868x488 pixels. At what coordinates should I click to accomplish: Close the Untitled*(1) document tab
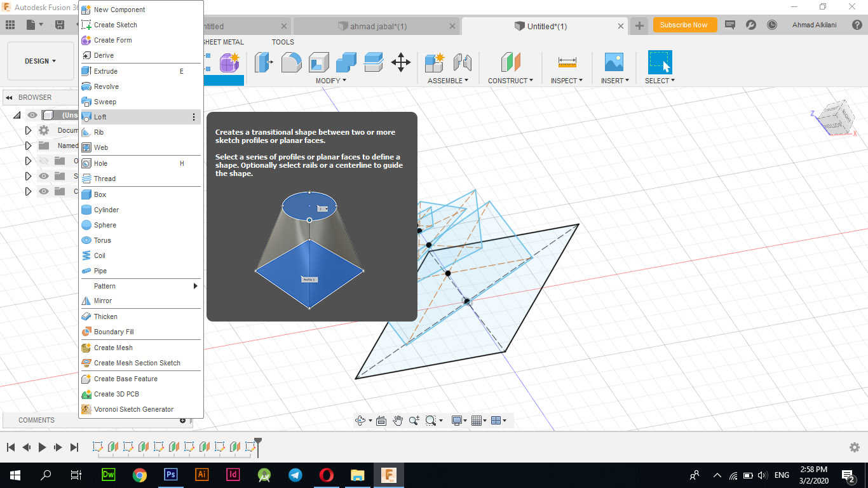click(621, 26)
